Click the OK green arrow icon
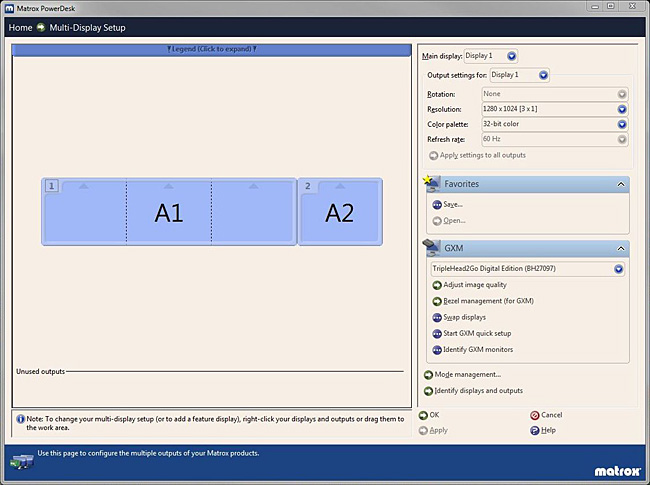 pyautogui.click(x=423, y=415)
